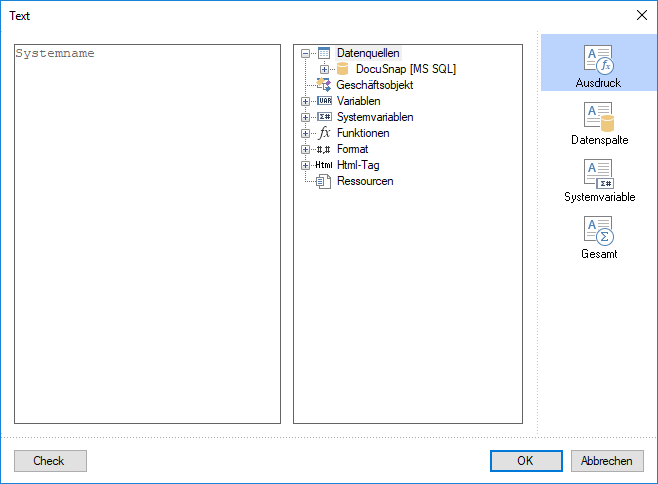Select the Html-Tag tree item
The height and width of the screenshot is (484, 658).
click(358, 165)
